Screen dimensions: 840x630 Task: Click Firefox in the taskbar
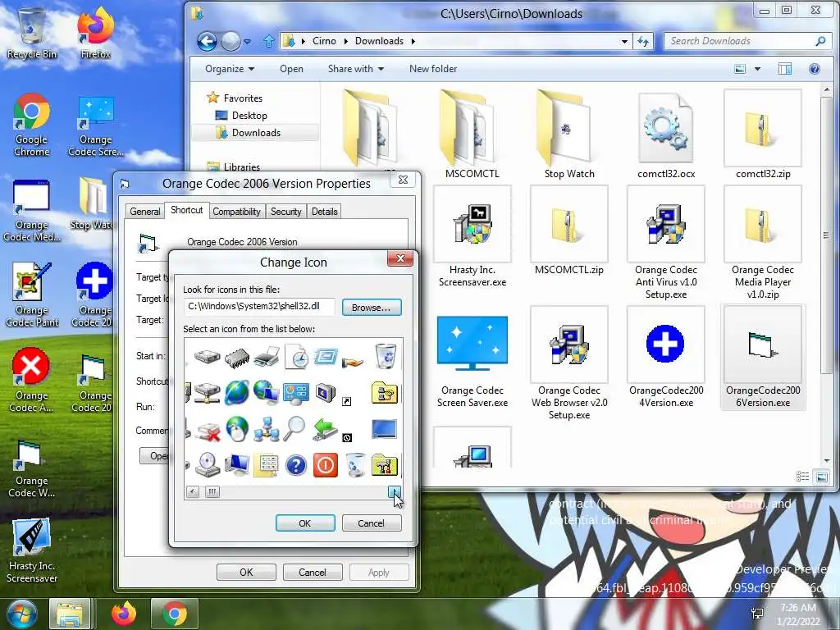pos(124,614)
